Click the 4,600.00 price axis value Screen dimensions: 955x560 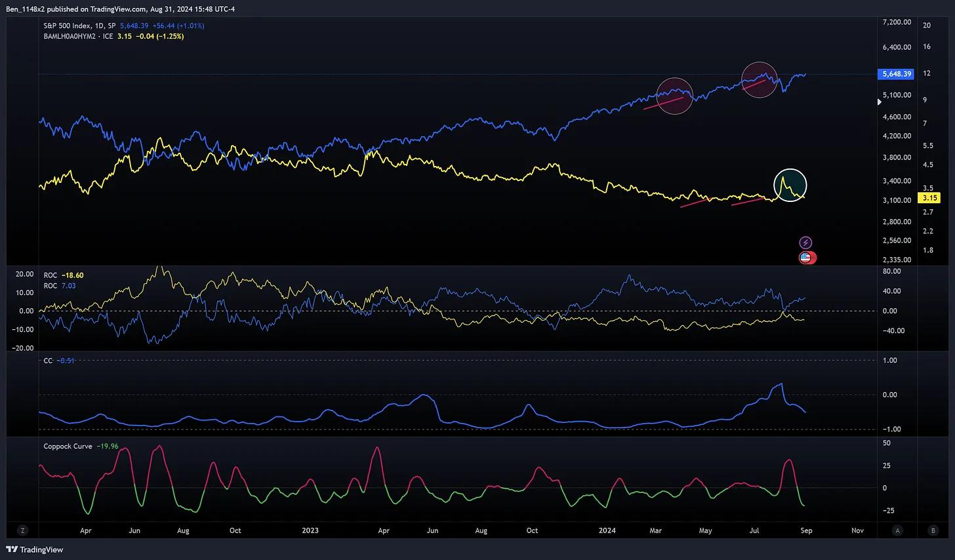click(897, 117)
